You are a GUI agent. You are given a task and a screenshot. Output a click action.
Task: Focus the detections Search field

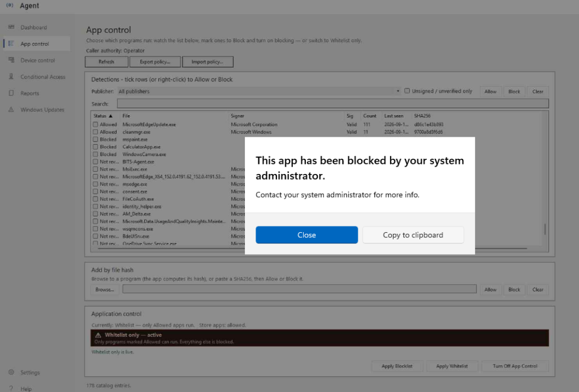click(x=332, y=103)
